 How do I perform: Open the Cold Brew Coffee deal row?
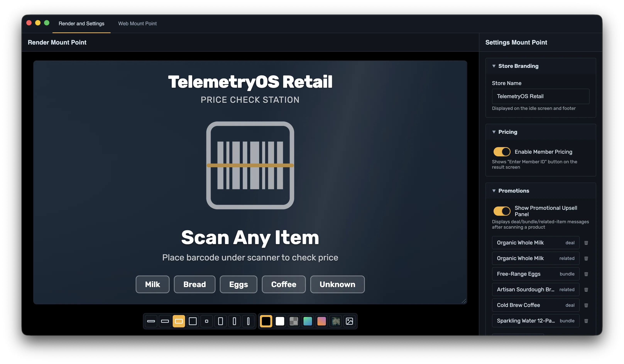click(536, 305)
